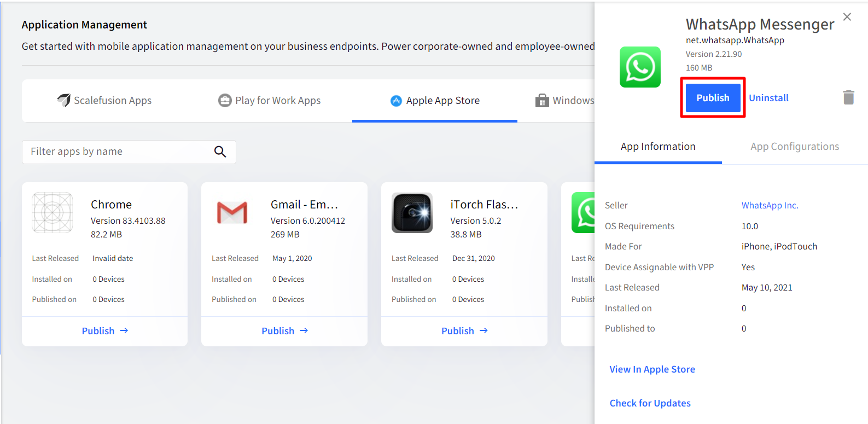
Task: Click the 269 MB size on Gmail card
Action: [285, 234]
